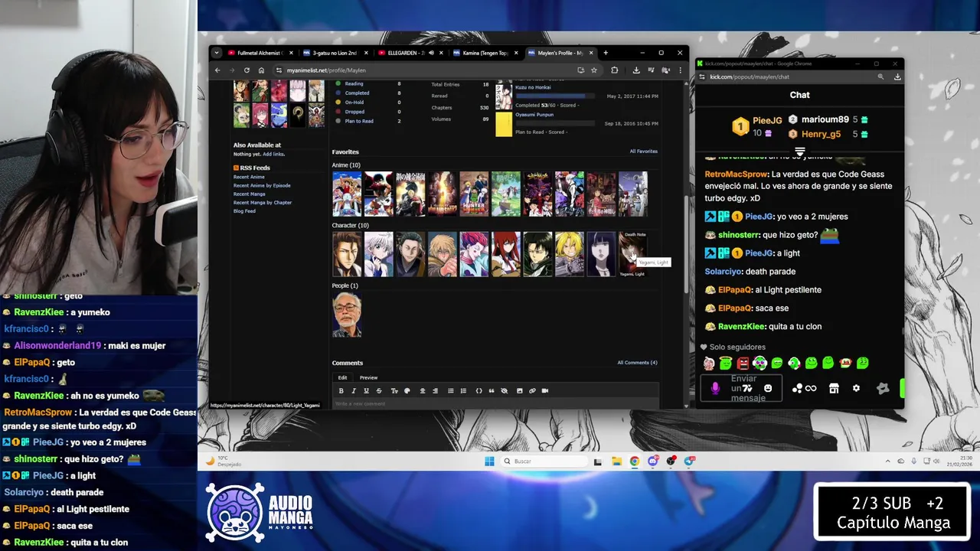This screenshot has width=980, height=551.
Task: Insert numbered list in comment editor
Action: 463,390
